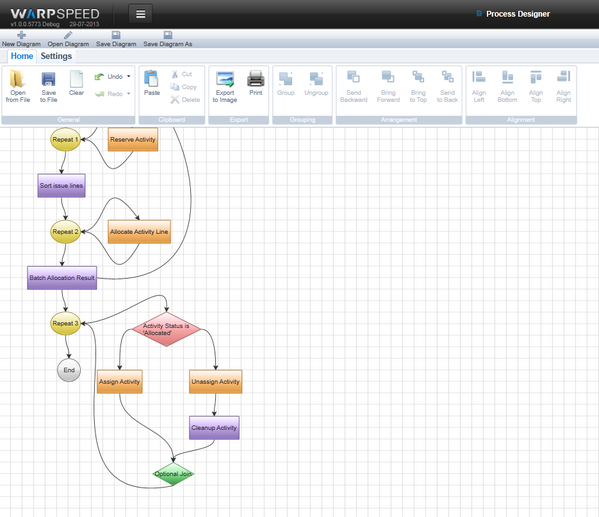Click the Undo arrow icon

pos(99,77)
